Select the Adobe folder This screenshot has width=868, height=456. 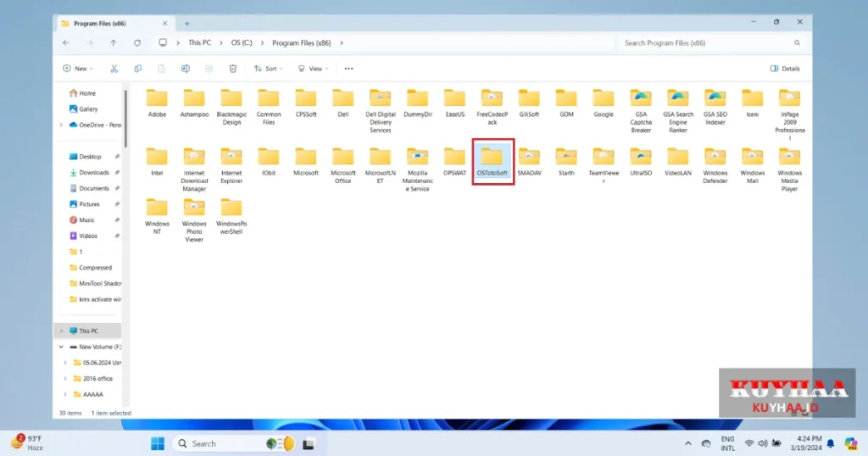tap(157, 104)
